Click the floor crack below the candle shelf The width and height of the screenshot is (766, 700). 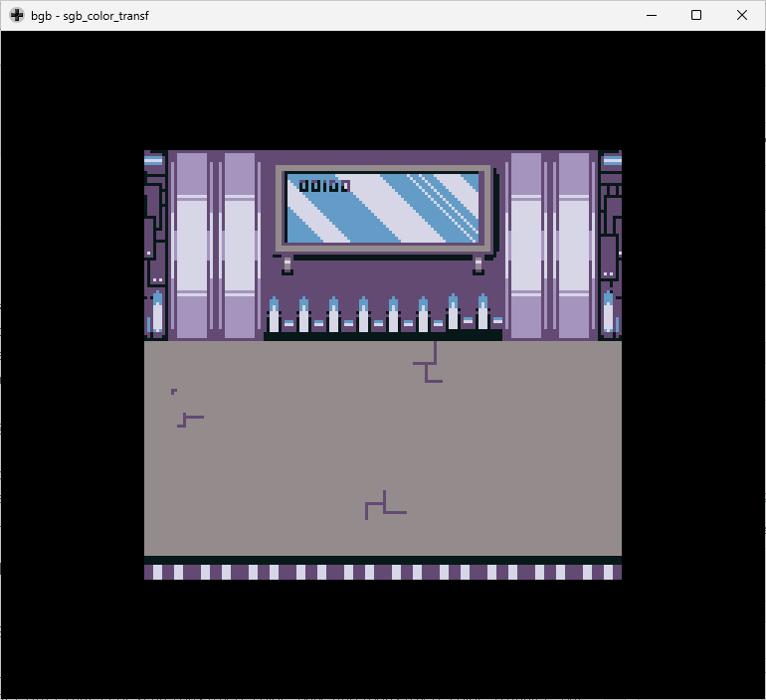pos(429,364)
